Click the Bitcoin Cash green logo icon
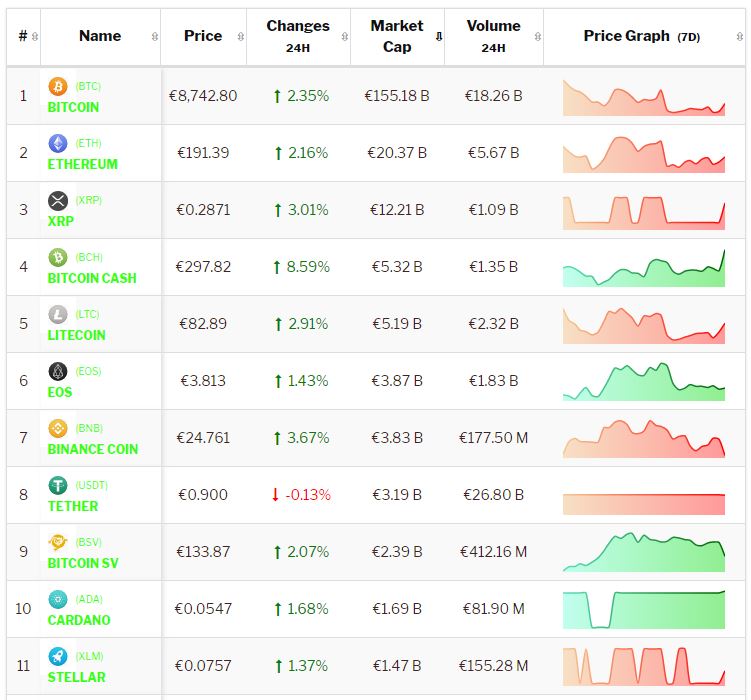751x700 pixels. 58,258
